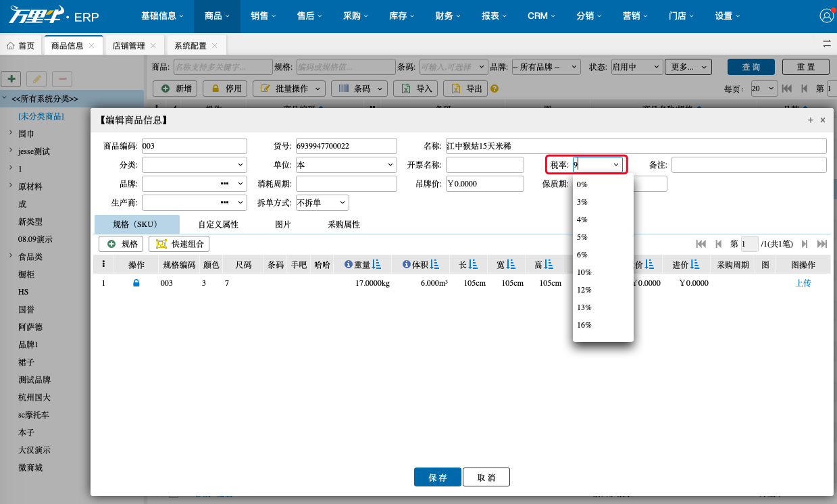This screenshot has height=504, width=837.
Task: Click the 保存 button
Action: coord(438,477)
